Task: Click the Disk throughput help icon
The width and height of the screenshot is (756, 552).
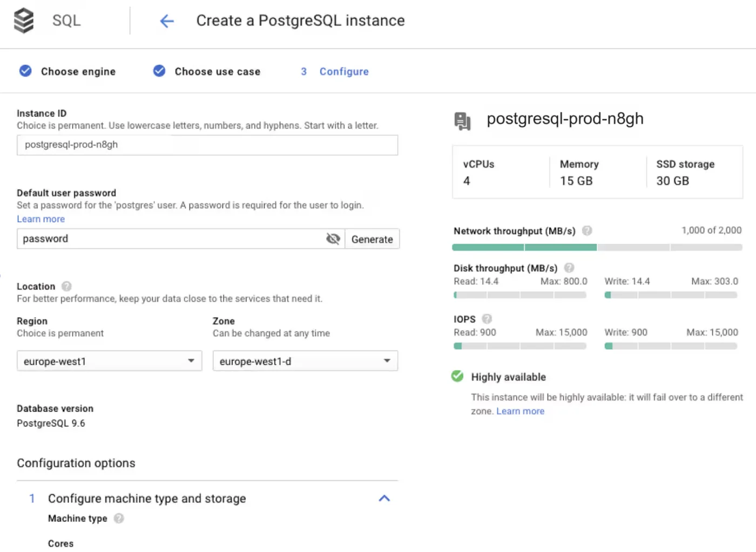Action: [x=569, y=268]
